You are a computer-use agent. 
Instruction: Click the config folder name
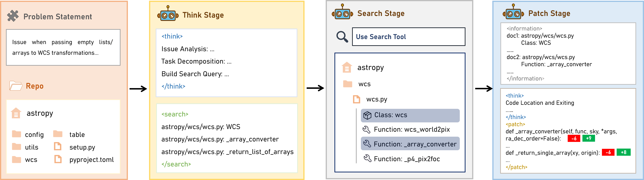coord(34,135)
